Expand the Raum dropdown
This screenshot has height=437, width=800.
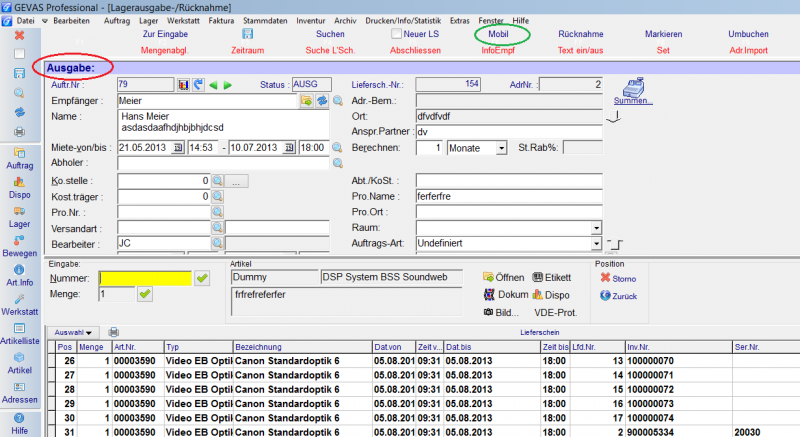(x=596, y=228)
